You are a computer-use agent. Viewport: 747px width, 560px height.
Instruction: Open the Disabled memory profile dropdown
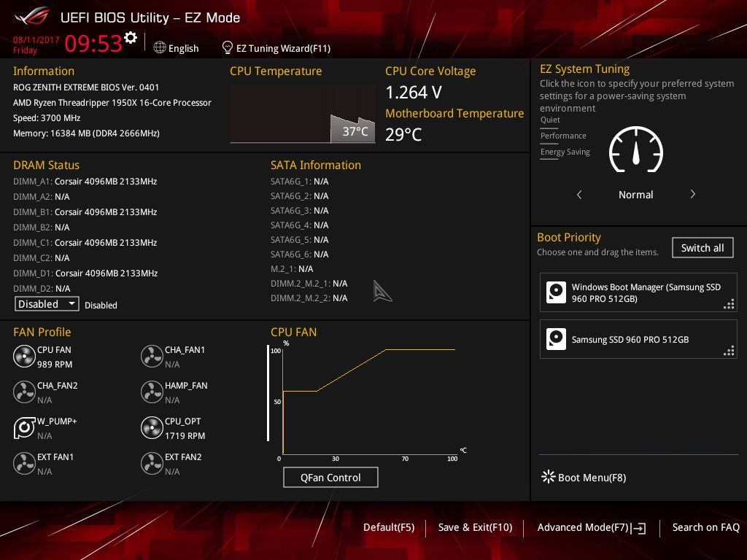pos(47,304)
